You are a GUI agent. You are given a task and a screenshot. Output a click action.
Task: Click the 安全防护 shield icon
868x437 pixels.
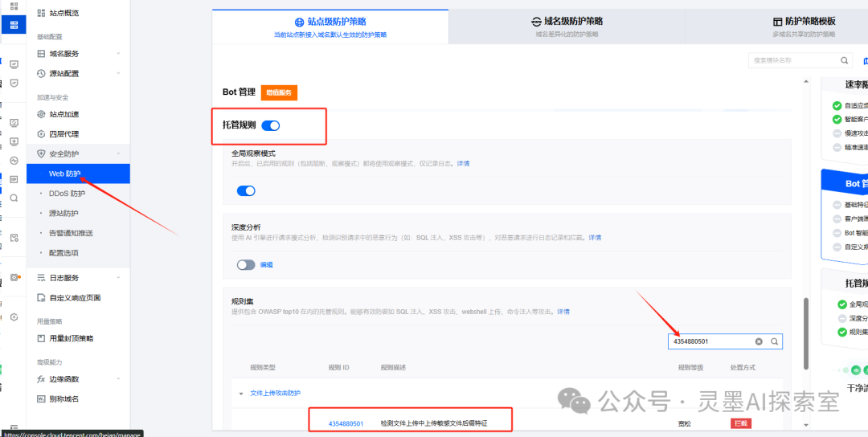pyautogui.click(x=41, y=153)
